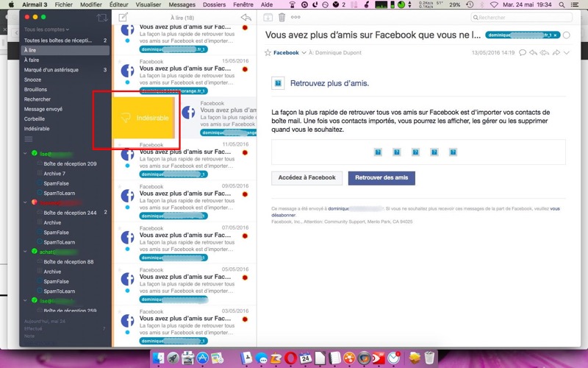Image resolution: width=588 pixels, height=368 pixels.
Task: Click the Accédez à Facebook button
Action: tap(307, 177)
